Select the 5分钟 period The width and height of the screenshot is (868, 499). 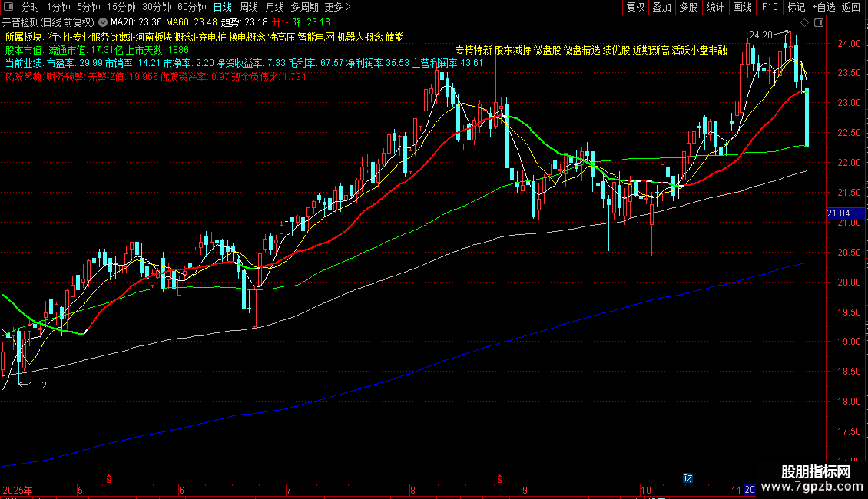point(88,7)
